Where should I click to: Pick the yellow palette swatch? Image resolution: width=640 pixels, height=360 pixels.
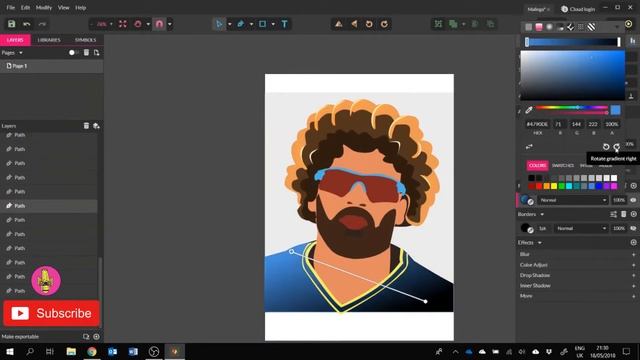tap(554, 186)
